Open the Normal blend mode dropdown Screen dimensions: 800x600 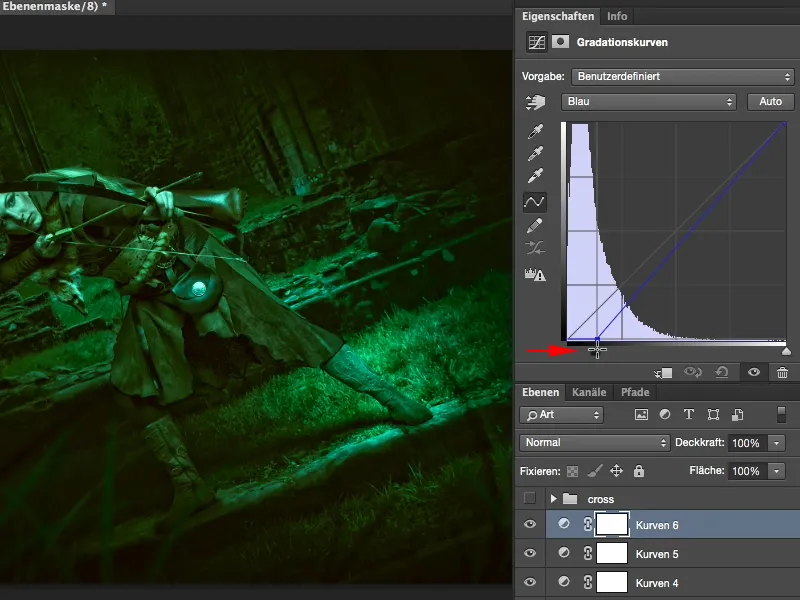point(594,442)
